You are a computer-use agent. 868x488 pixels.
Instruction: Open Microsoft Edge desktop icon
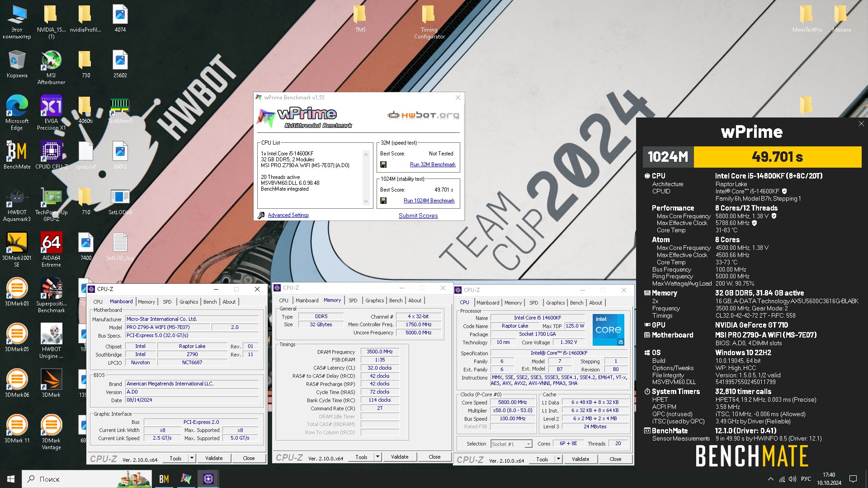coord(17,113)
